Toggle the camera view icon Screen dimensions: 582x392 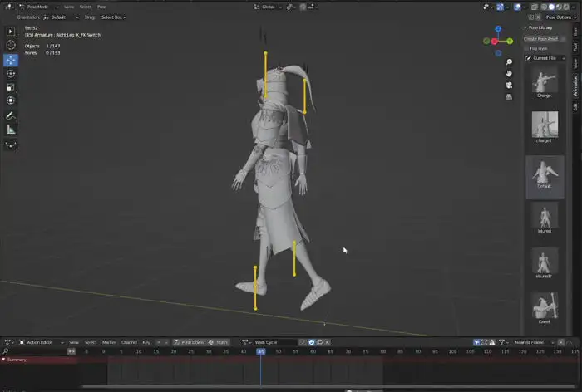(x=509, y=85)
